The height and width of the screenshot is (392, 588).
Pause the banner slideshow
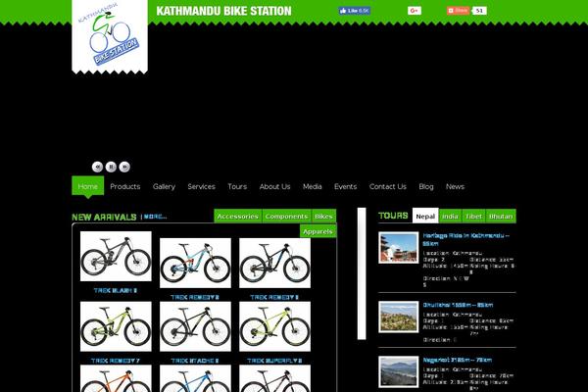(x=111, y=167)
